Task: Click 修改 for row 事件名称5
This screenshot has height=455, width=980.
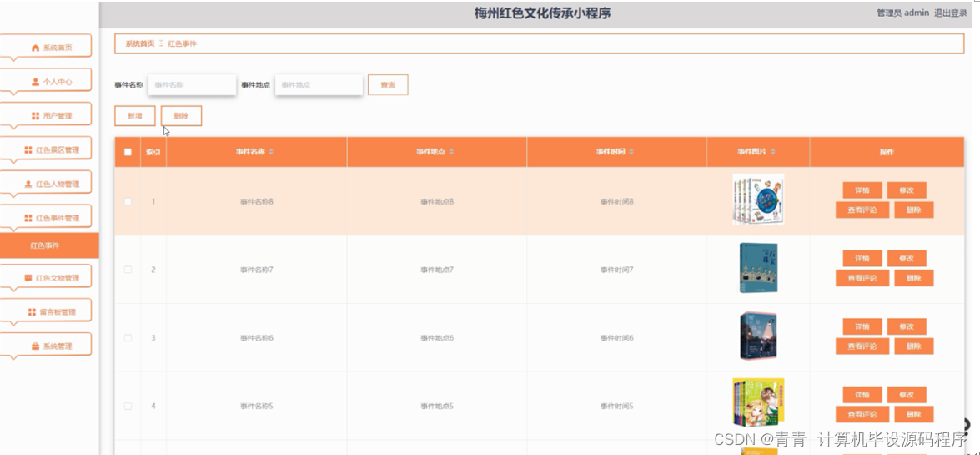Action: pyautogui.click(x=907, y=395)
